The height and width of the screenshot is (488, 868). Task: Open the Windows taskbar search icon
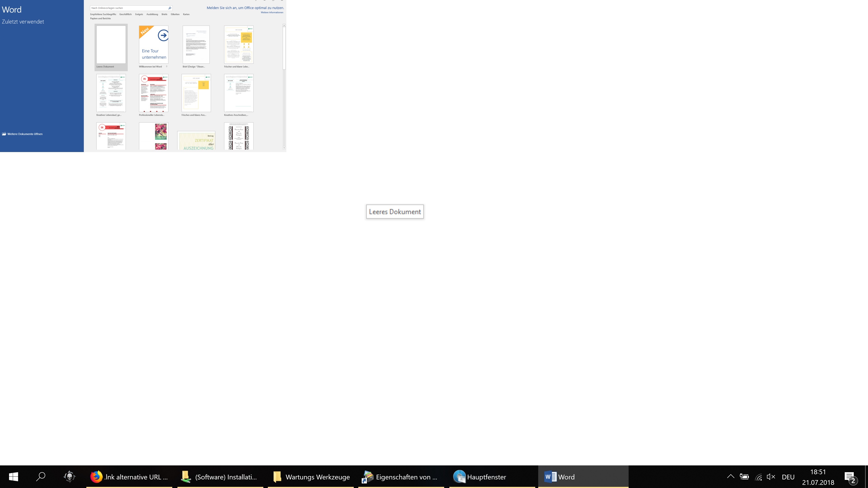[x=41, y=476]
